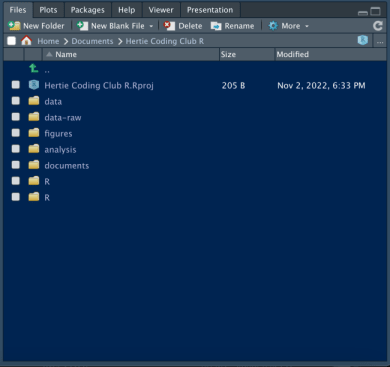Sort by the Size column header
The height and width of the screenshot is (367, 390).
tap(247, 54)
